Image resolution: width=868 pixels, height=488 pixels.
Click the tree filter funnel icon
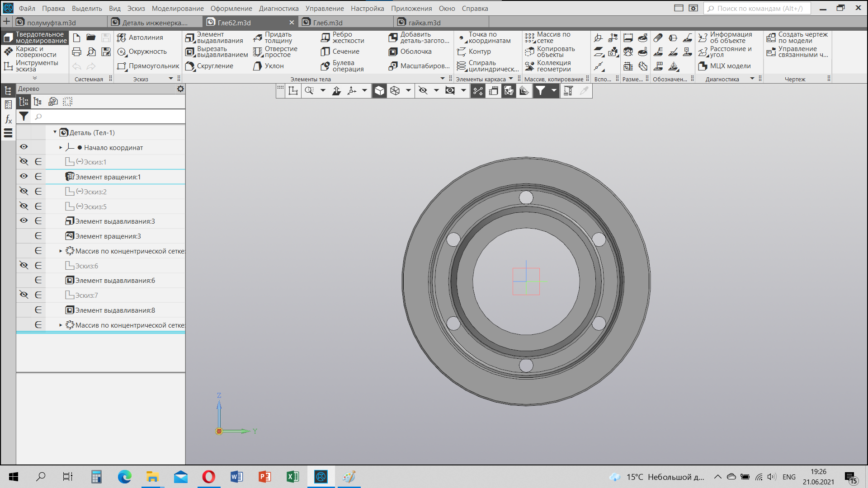point(24,117)
